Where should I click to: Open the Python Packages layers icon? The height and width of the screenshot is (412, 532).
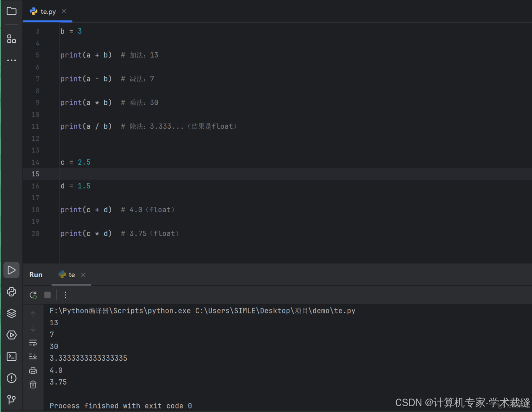[12, 313]
